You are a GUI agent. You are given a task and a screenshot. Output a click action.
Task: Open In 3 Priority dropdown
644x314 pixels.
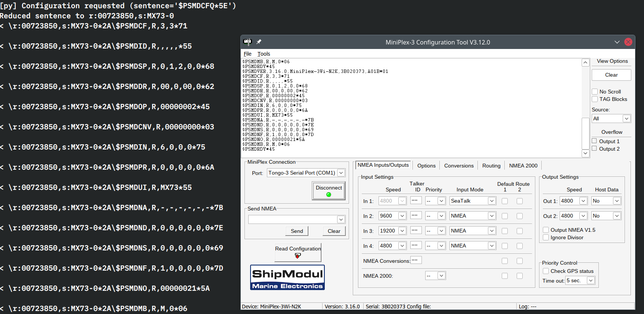[436, 231]
